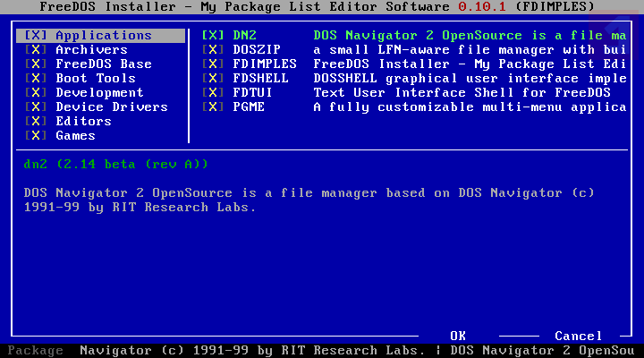The height and width of the screenshot is (358, 644).
Task: Select the FDIMPLES package name
Action: [x=265, y=64]
